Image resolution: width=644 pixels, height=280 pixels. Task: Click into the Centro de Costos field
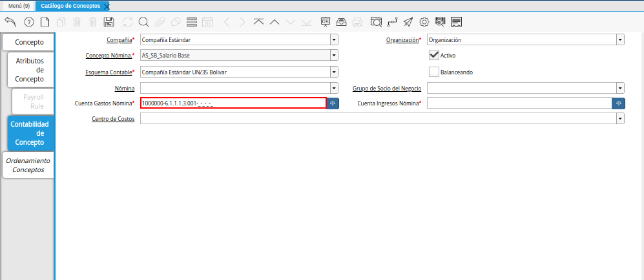[x=379, y=118]
